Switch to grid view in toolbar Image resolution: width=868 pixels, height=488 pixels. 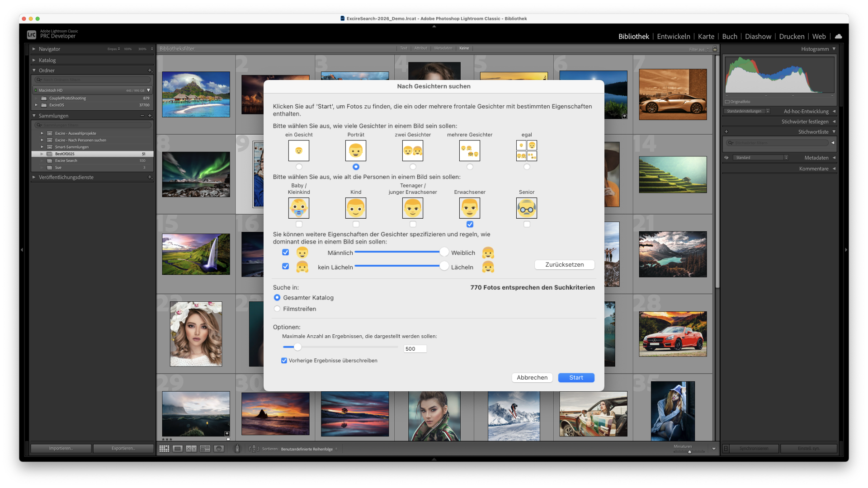[164, 449]
